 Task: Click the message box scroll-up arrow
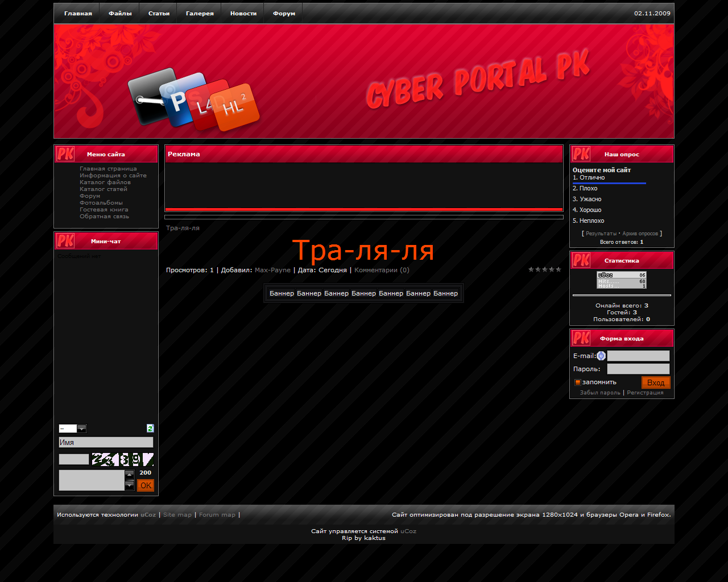[x=130, y=475]
